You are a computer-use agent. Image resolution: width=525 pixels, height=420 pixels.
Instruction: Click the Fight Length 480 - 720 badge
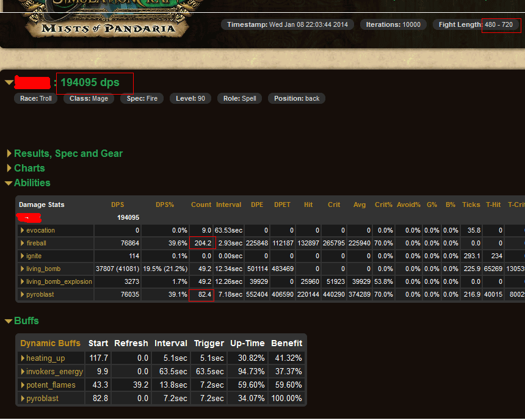pyautogui.click(x=476, y=24)
